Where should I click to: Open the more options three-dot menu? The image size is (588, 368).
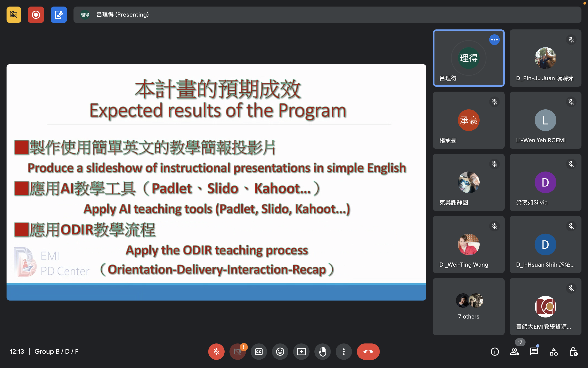(344, 351)
